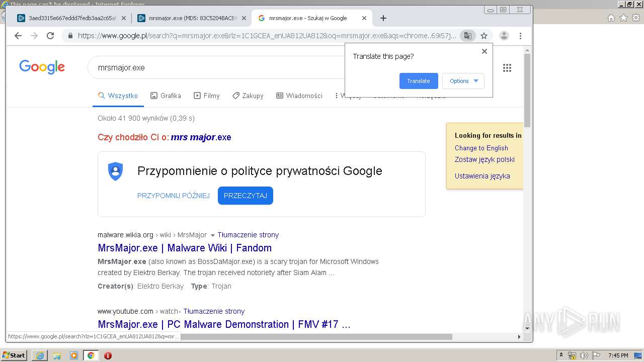644x362 pixels.
Task: Open the media player taskbar icon
Action: point(74,355)
